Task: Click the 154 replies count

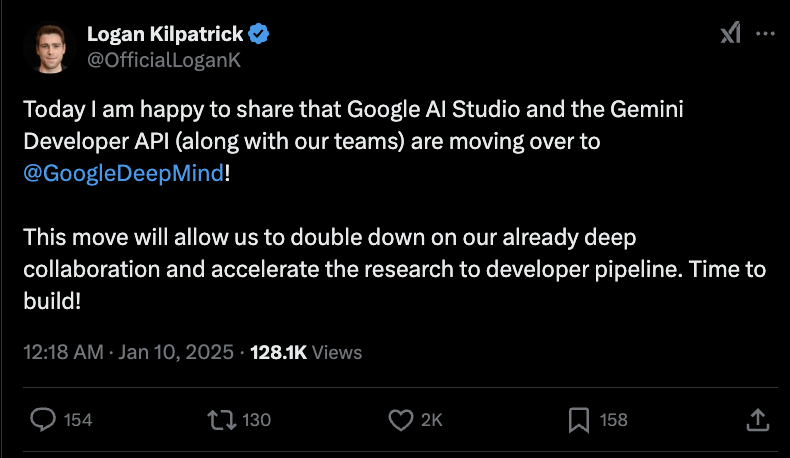Action: click(78, 420)
